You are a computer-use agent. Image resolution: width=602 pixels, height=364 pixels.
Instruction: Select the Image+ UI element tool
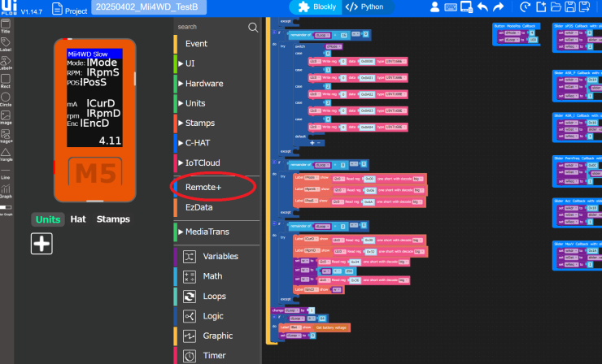pyautogui.click(x=6, y=136)
